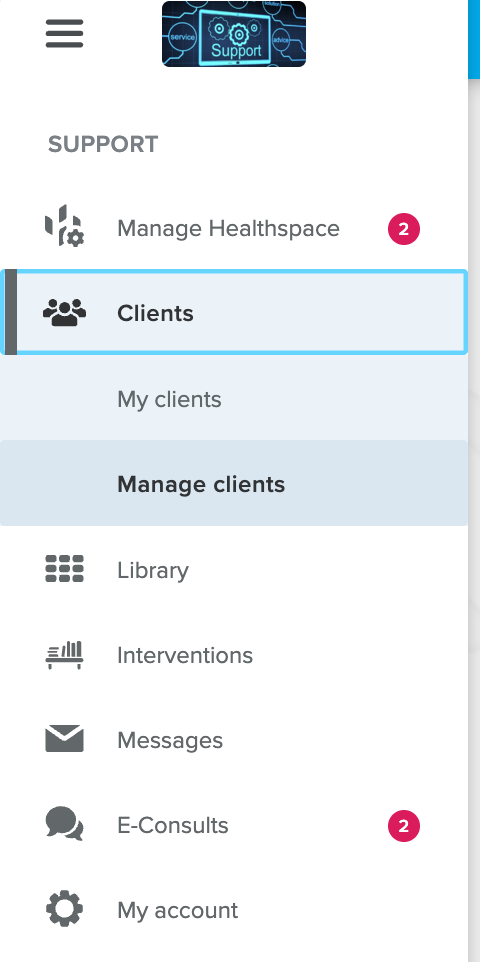Click the Clients people group icon
480x962 pixels.
[x=64, y=312]
